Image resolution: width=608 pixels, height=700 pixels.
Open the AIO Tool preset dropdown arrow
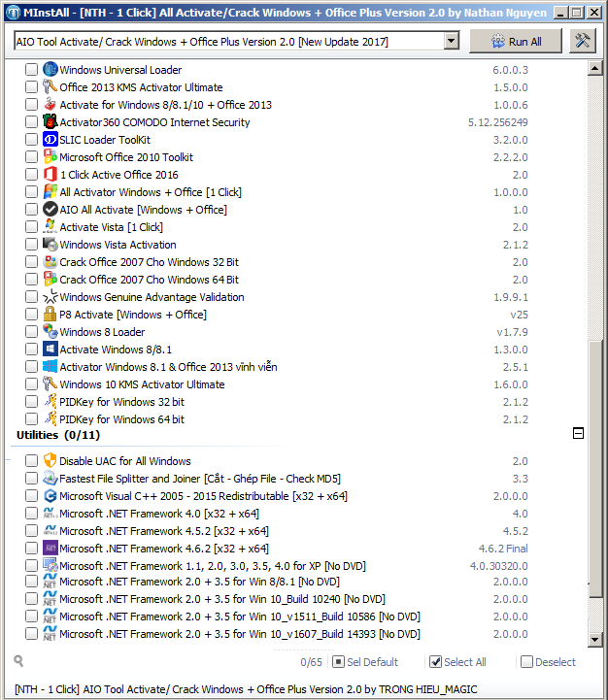[452, 41]
